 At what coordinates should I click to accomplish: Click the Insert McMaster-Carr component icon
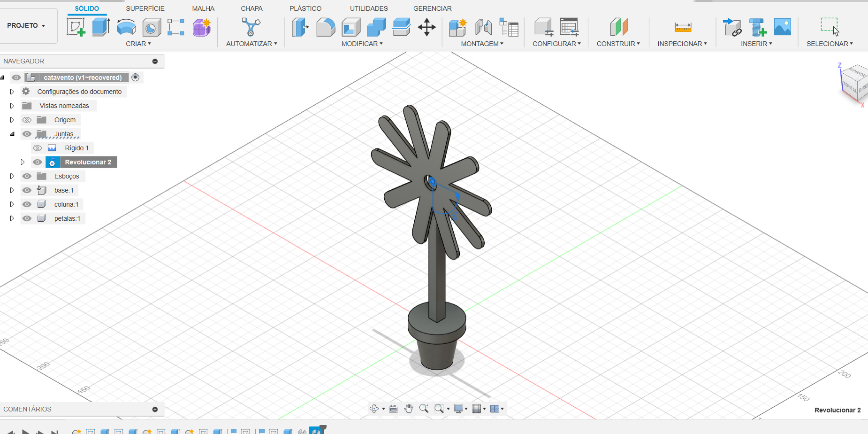757,27
